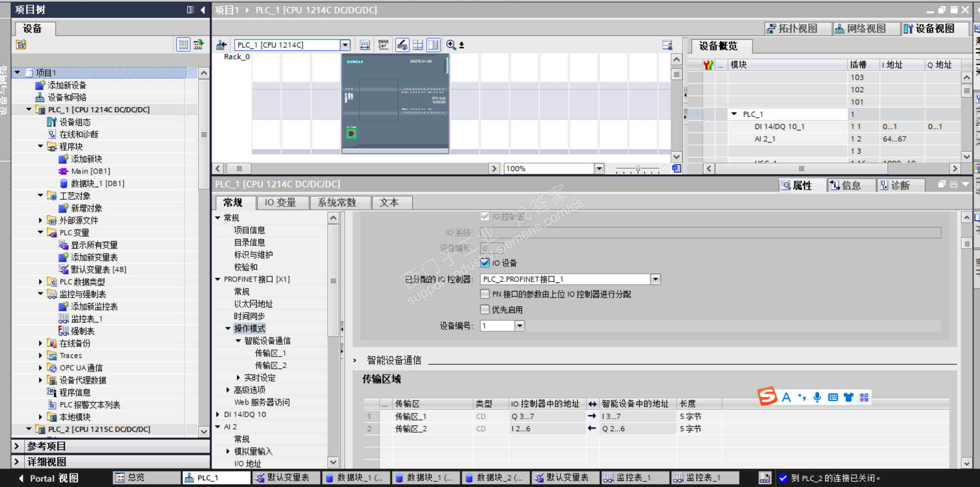Toggle the table overview icon in the project tree toolbar

pyautogui.click(x=183, y=45)
